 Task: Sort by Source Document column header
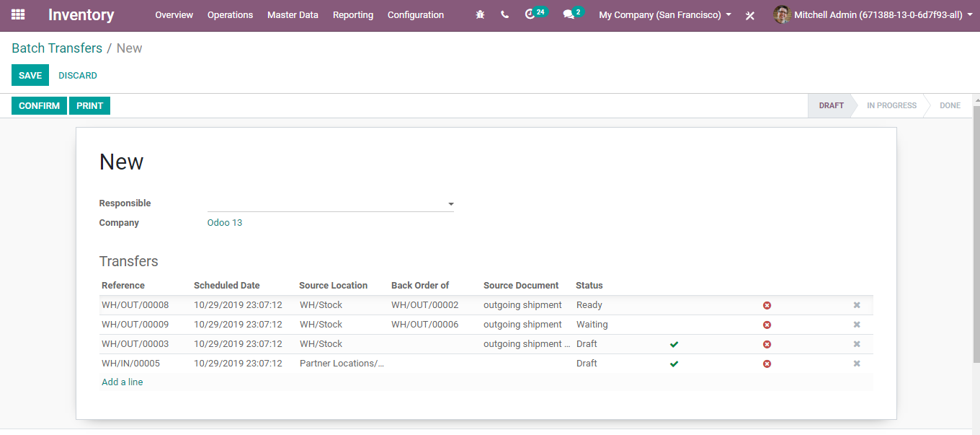(x=521, y=286)
